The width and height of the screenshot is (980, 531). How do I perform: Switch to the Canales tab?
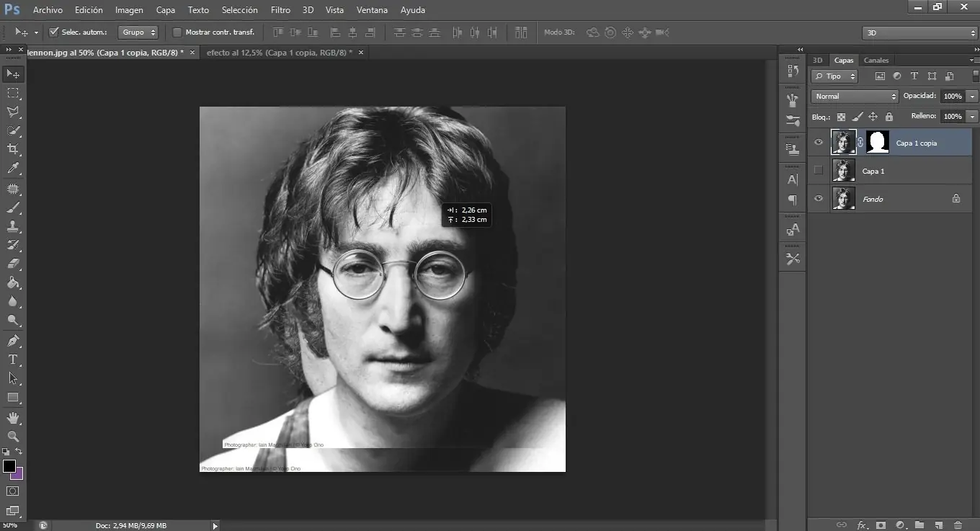pyautogui.click(x=876, y=61)
